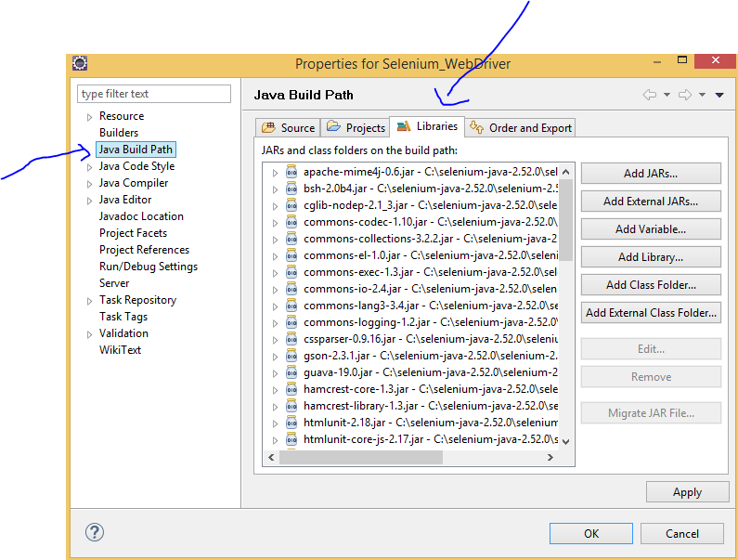The image size is (738, 560).
Task: Click the jar icon of commons-codec-1.10.jar
Action: coord(291,222)
